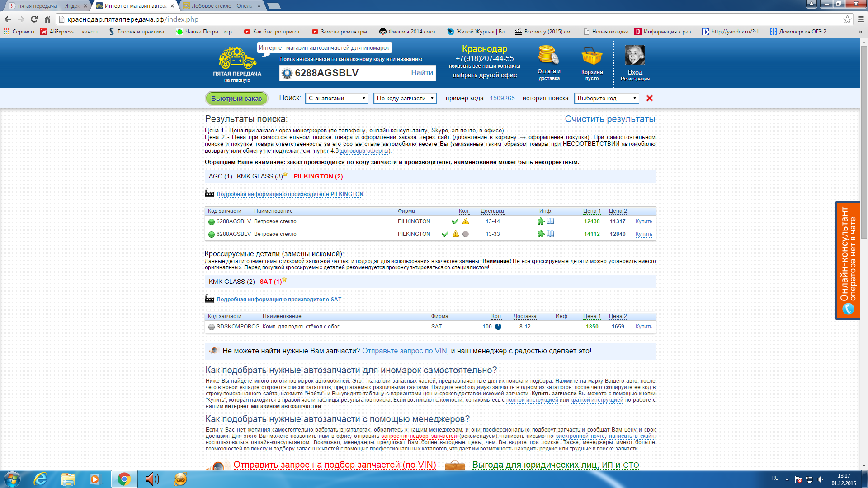Open the договора-оферты link
Screen dimensions: 868x488
point(365,151)
